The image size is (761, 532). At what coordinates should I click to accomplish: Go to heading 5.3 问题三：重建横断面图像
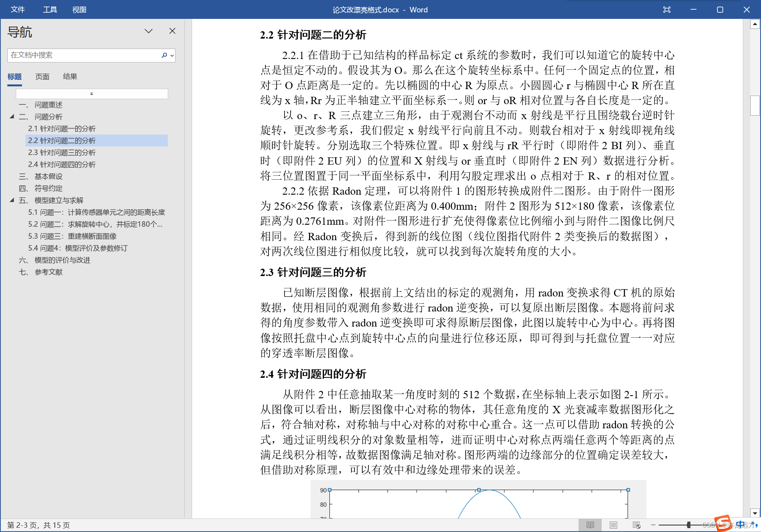tap(72, 236)
